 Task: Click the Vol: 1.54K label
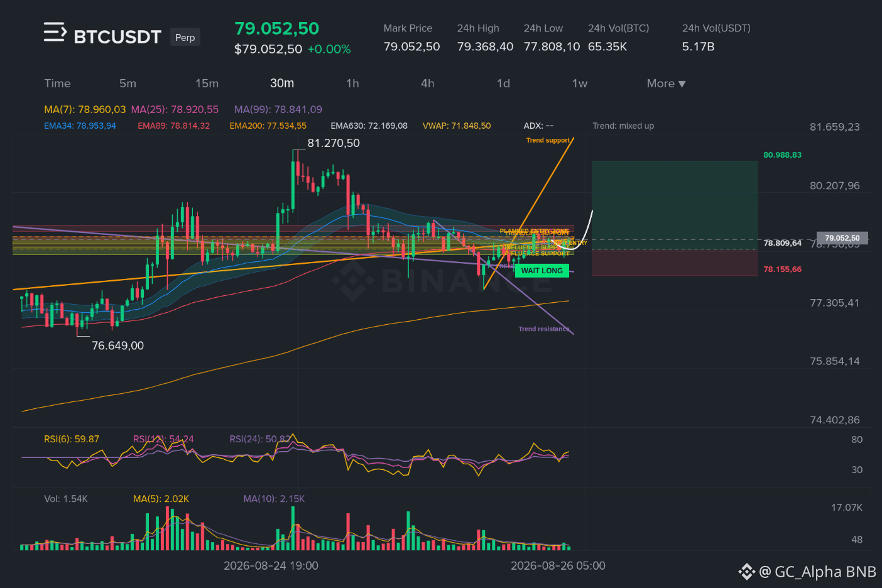[66, 499]
